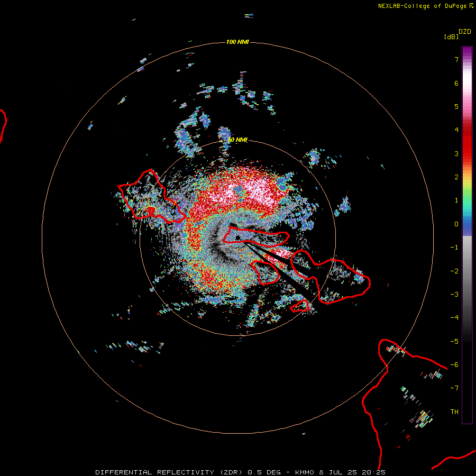Click the 7 value on the dB scale

pos(456,60)
